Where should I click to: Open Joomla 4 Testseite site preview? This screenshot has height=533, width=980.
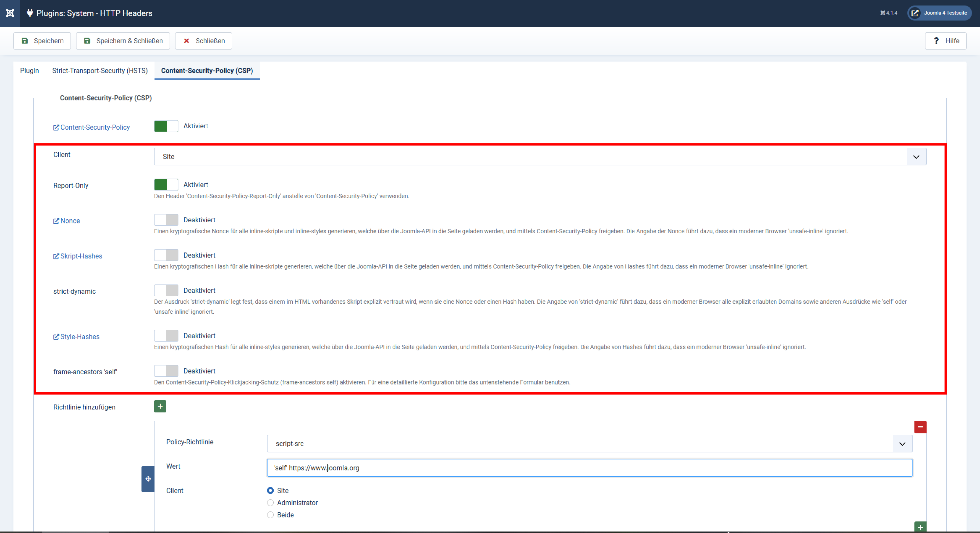(939, 13)
